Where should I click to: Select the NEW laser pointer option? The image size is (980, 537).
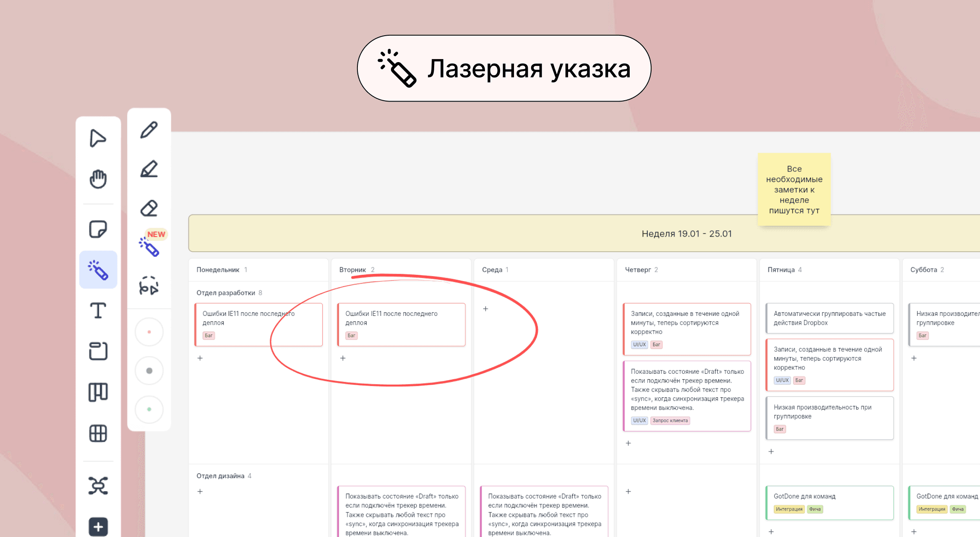pos(149,247)
